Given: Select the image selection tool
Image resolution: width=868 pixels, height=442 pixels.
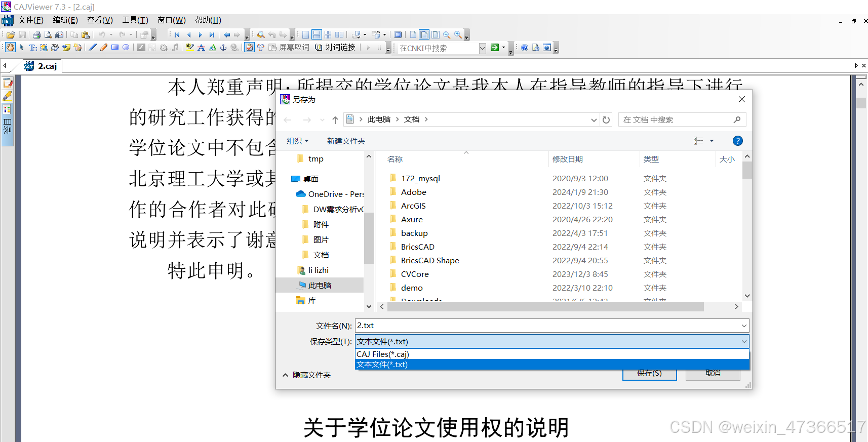Looking at the screenshot, I should (44, 48).
